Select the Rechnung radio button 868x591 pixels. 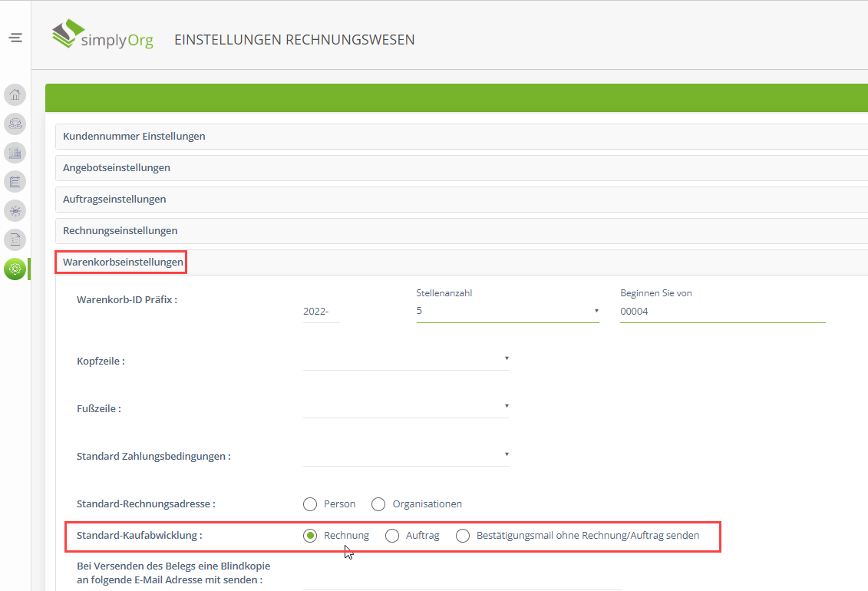click(310, 536)
